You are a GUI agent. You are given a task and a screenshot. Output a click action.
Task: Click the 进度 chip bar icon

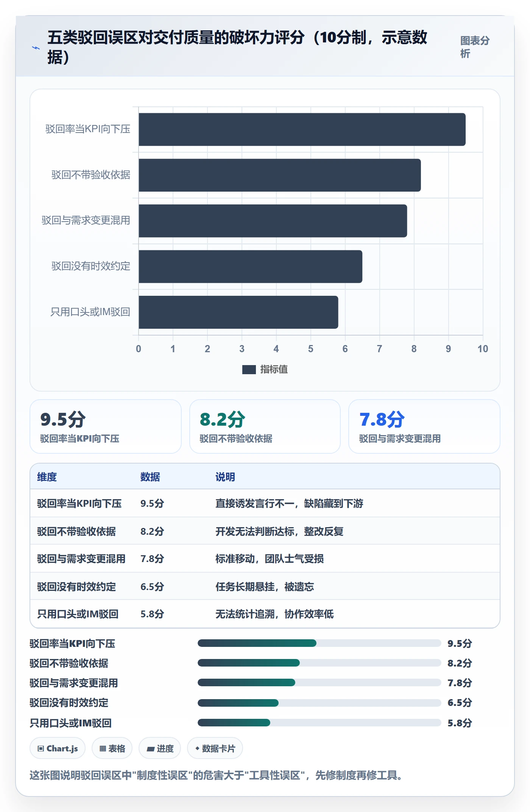click(150, 749)
